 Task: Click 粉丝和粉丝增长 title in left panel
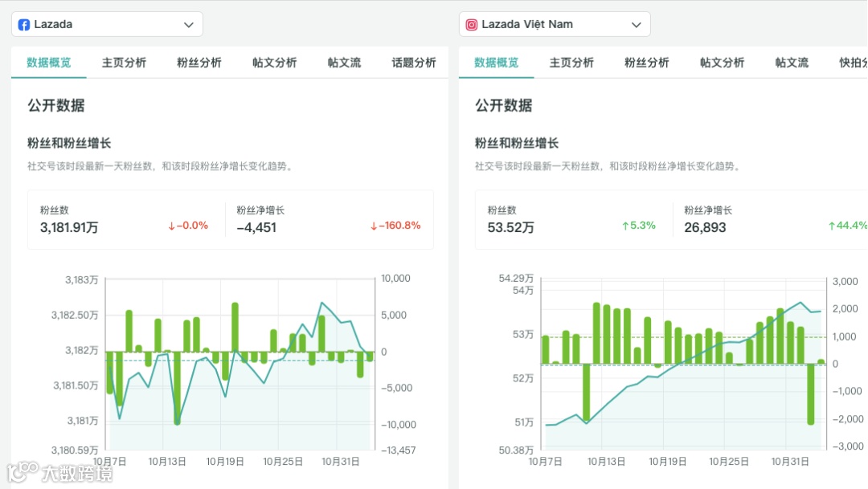click(x=69, y=143)
